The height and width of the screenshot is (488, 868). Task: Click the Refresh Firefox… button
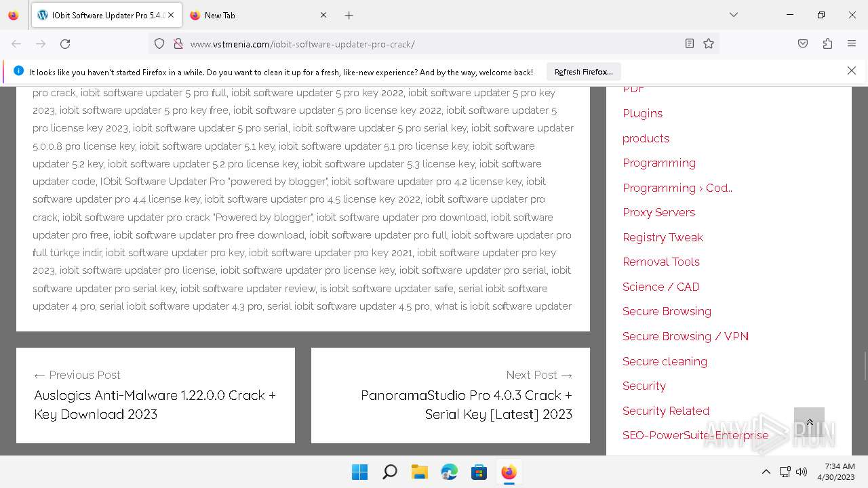click(x=583, y=72)
